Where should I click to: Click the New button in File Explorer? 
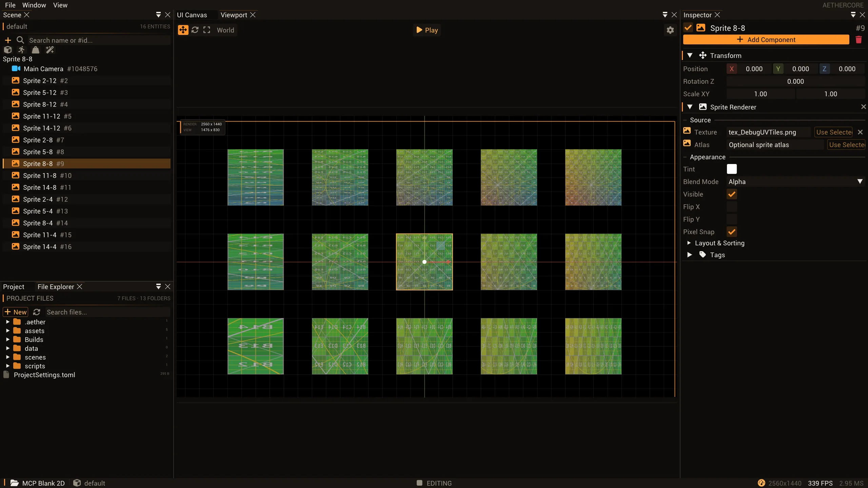16,312
